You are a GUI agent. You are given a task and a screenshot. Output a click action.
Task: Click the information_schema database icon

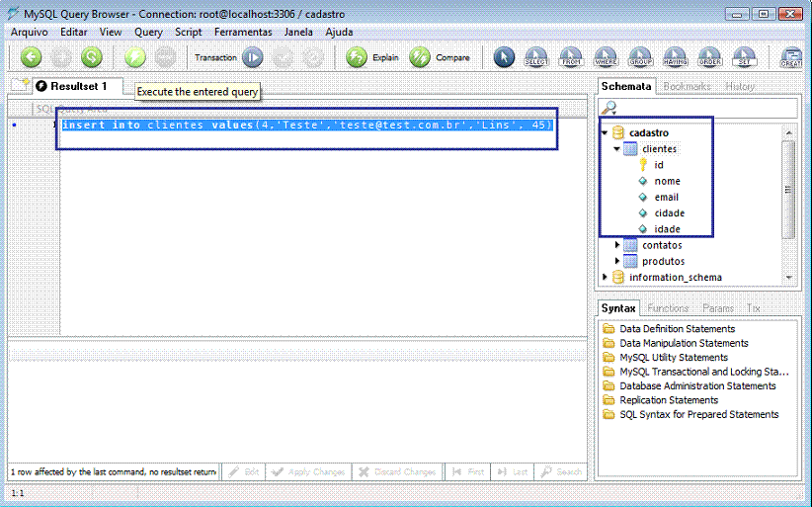click(617, 277)
